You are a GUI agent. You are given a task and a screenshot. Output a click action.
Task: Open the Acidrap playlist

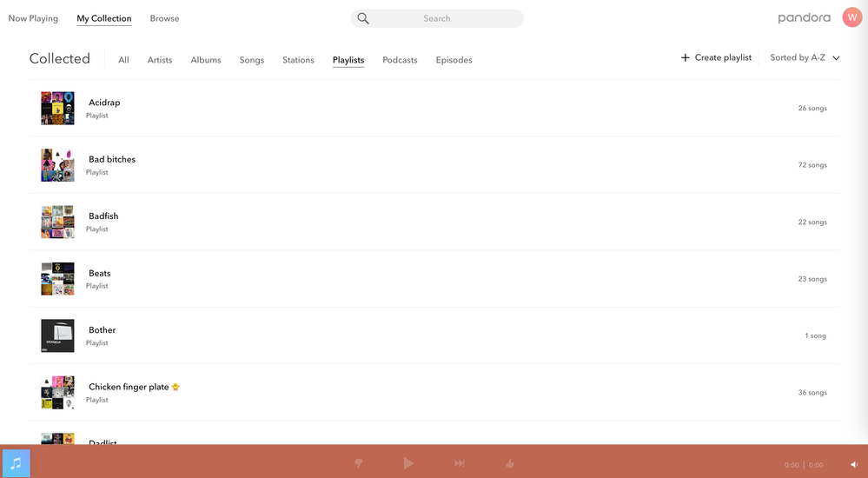pyautogui.click(x=104, y=103)
